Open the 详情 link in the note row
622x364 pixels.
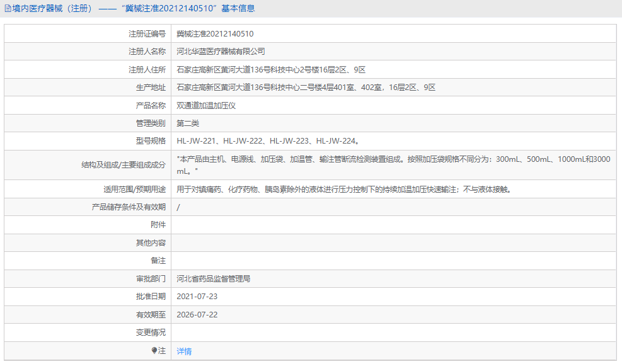click(184, 351)
